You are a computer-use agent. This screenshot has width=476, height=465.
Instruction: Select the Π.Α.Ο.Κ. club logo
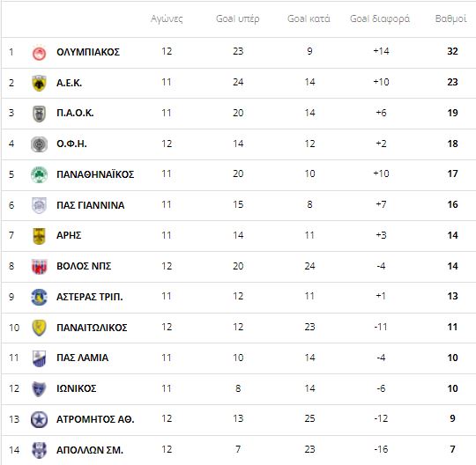tap(39, 114)
